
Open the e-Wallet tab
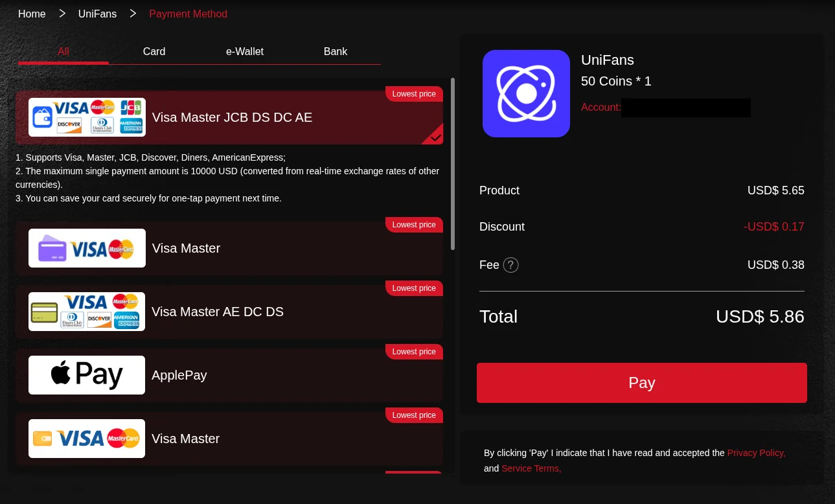[x=245, y=51]
